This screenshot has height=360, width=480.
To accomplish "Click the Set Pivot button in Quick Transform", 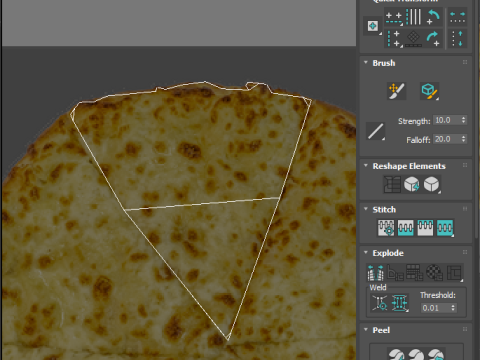I will (x=373, y=26).
